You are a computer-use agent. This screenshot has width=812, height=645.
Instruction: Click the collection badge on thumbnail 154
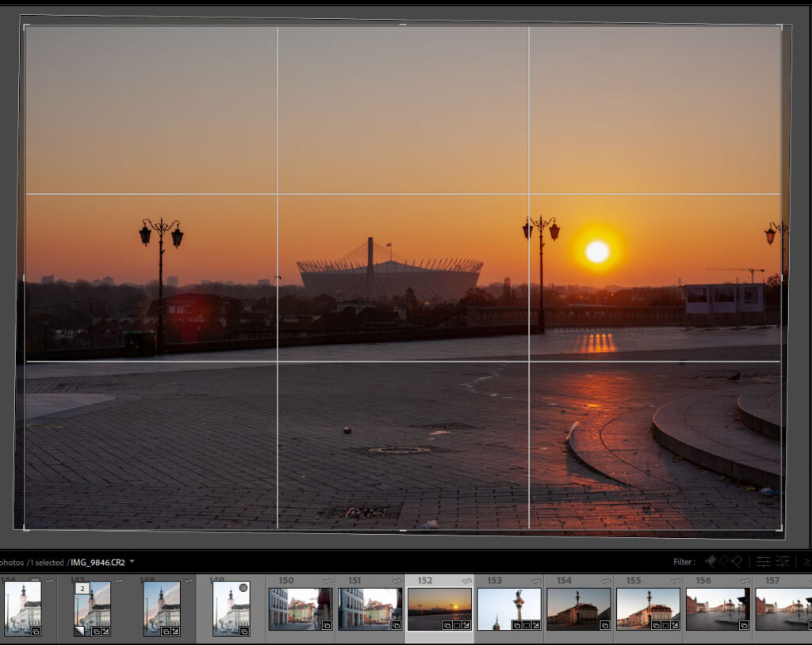click(604, 625)
